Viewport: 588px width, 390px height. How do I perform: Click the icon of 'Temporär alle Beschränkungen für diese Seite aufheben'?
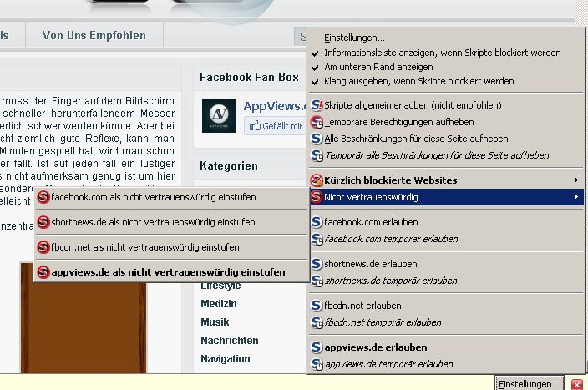pyautogui.click(x=317, y=155)
